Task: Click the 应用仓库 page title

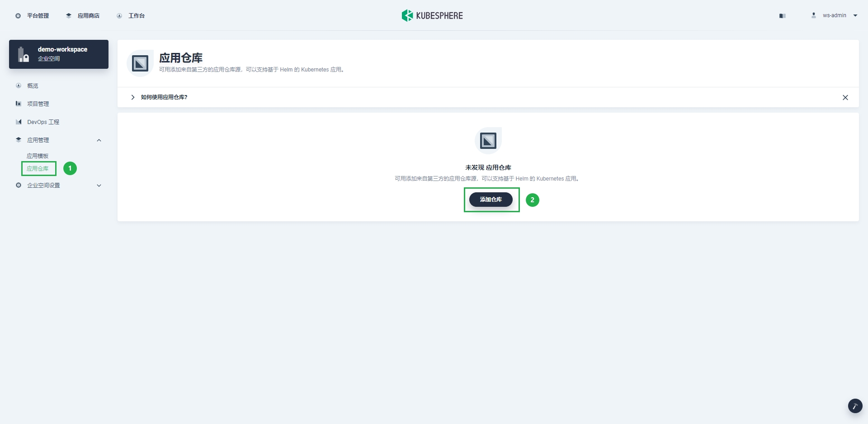Action: 181,58
